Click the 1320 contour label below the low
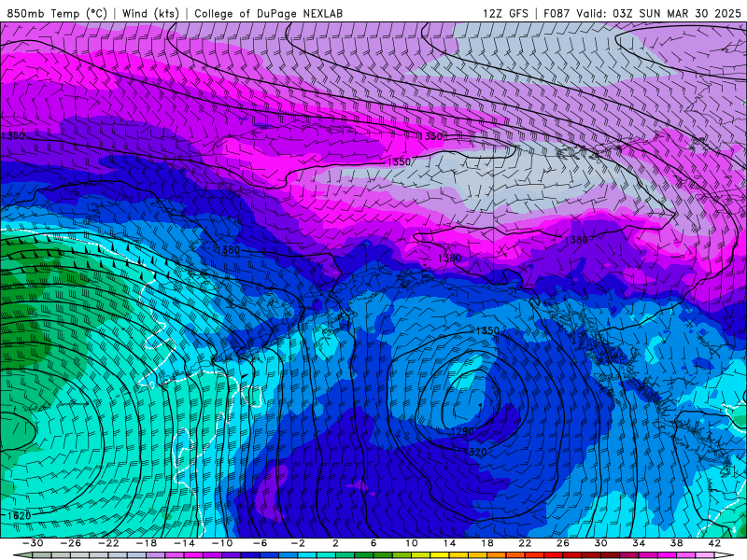Screen dimensions: 747x560 (475, 452)
